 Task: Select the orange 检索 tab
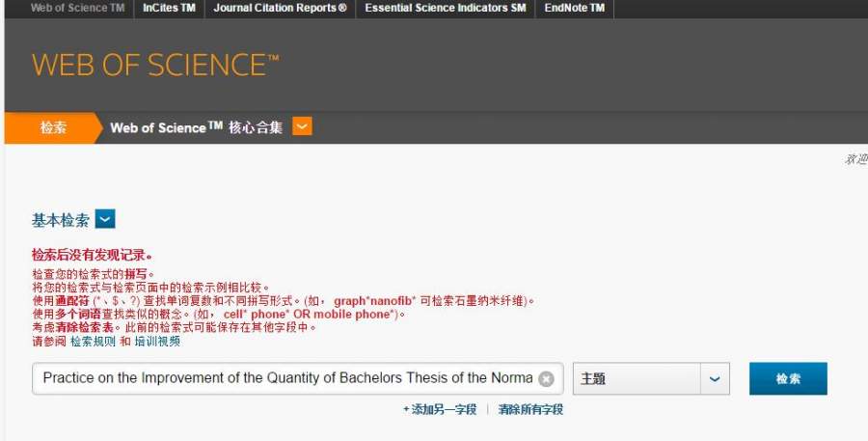pos(53,127)
